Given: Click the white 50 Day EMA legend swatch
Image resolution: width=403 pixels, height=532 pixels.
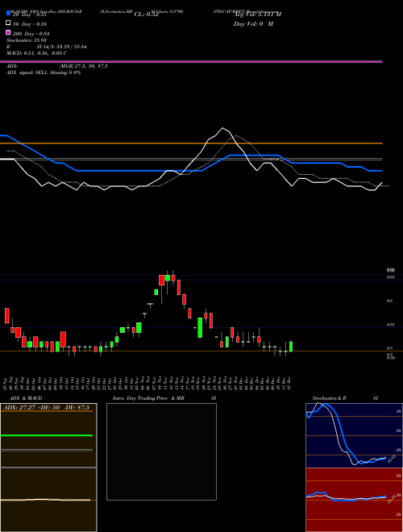Looking at the screenshot, I should click(x=8, y=23).
